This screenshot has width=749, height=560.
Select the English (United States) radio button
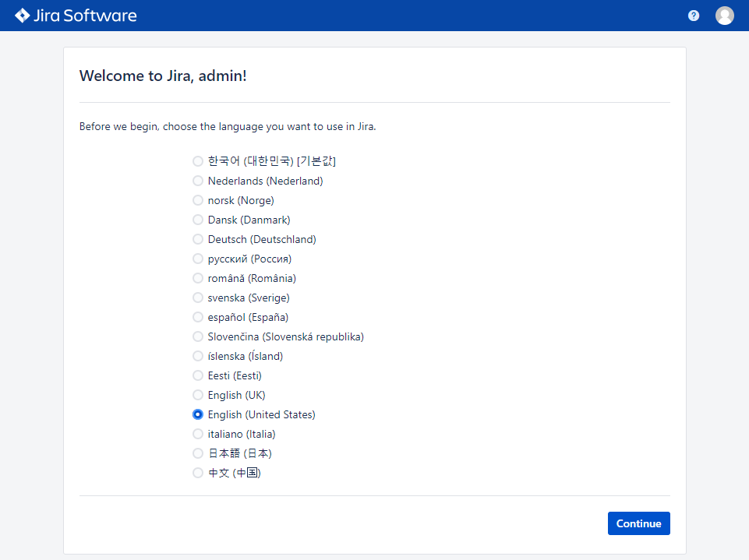point(198,414)
